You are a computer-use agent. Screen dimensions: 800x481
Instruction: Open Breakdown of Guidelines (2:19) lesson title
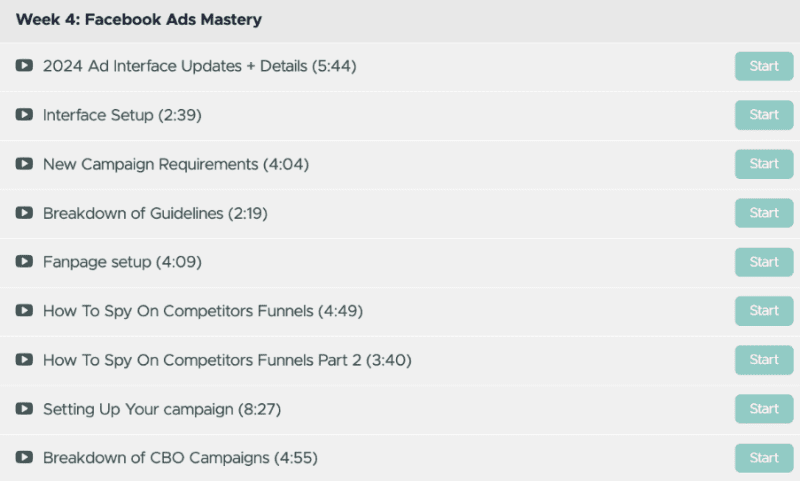[x=155, y=213]
